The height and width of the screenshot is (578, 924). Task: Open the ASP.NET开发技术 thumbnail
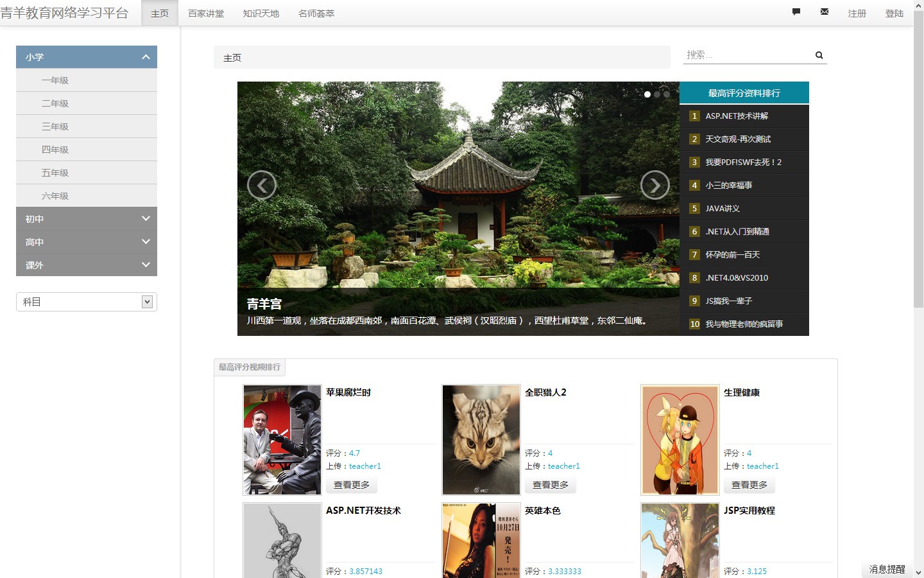pos(282,540)
